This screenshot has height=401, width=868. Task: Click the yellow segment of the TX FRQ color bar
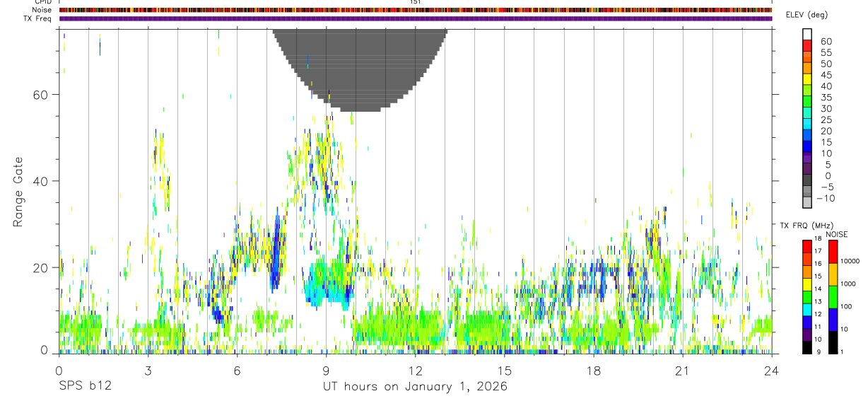tap(807, 285)
